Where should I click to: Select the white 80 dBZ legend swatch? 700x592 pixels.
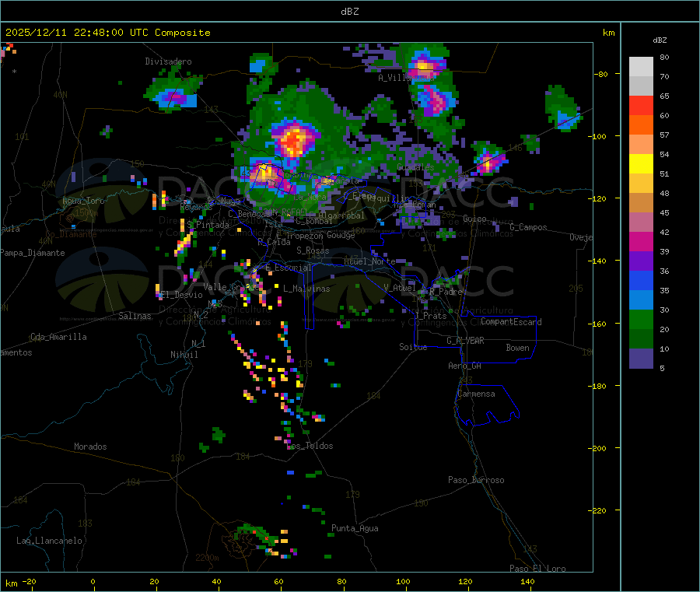[641, 67]
